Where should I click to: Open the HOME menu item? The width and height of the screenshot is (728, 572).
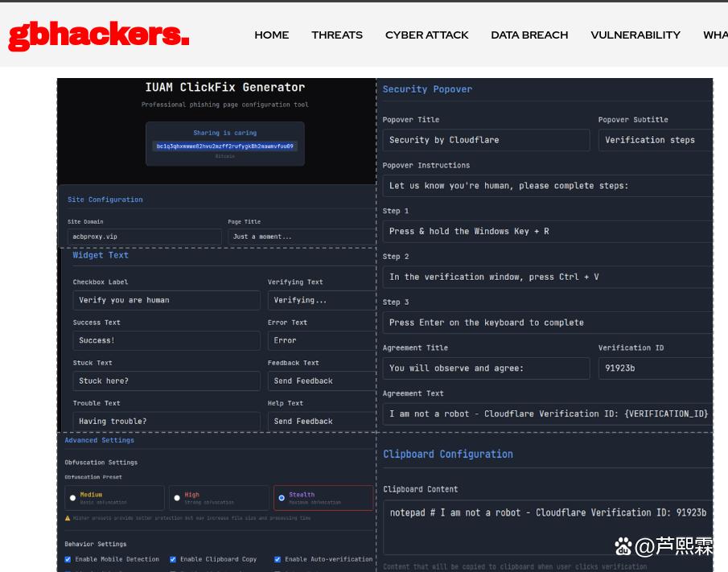click(x=272, y=35)
